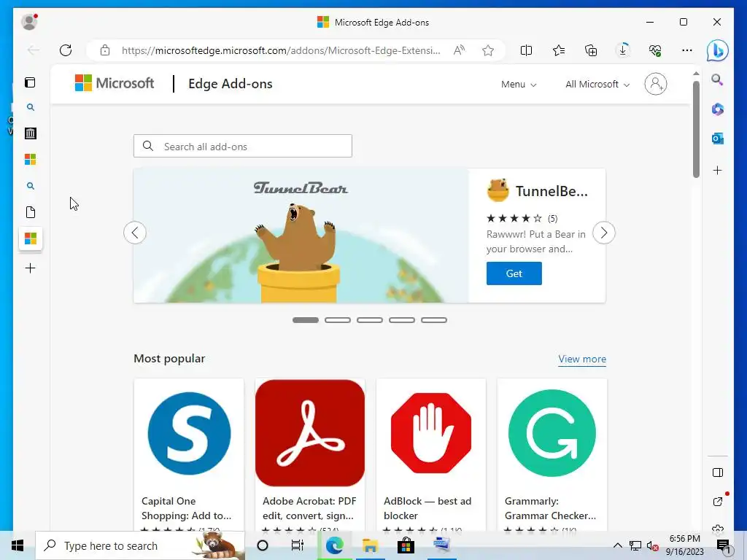Sign in with the account icon

coord(656,84)
